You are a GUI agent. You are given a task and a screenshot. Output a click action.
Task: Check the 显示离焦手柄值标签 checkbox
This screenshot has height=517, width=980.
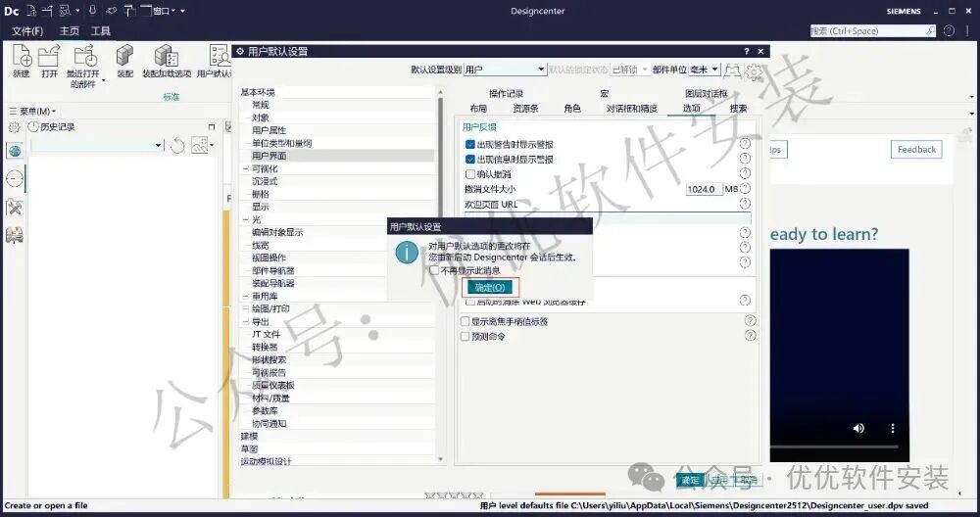coord(465,321)
